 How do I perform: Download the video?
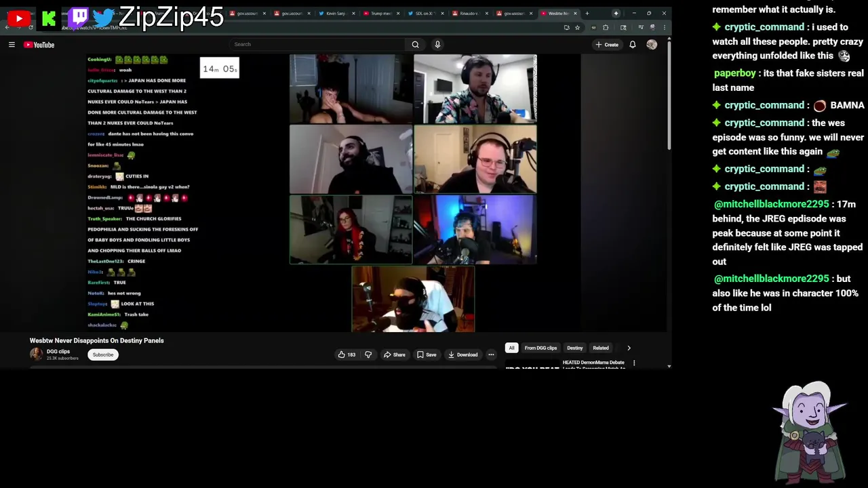462,354
